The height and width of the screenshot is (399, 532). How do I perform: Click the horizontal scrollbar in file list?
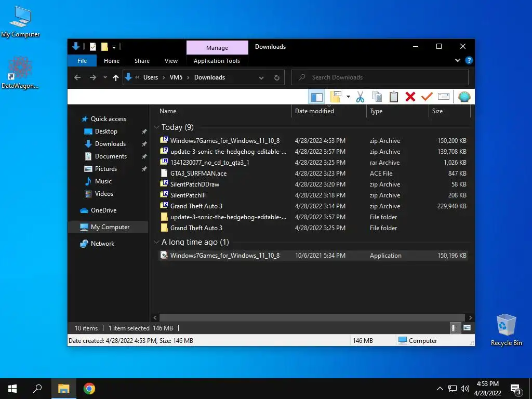click(312, 317)
